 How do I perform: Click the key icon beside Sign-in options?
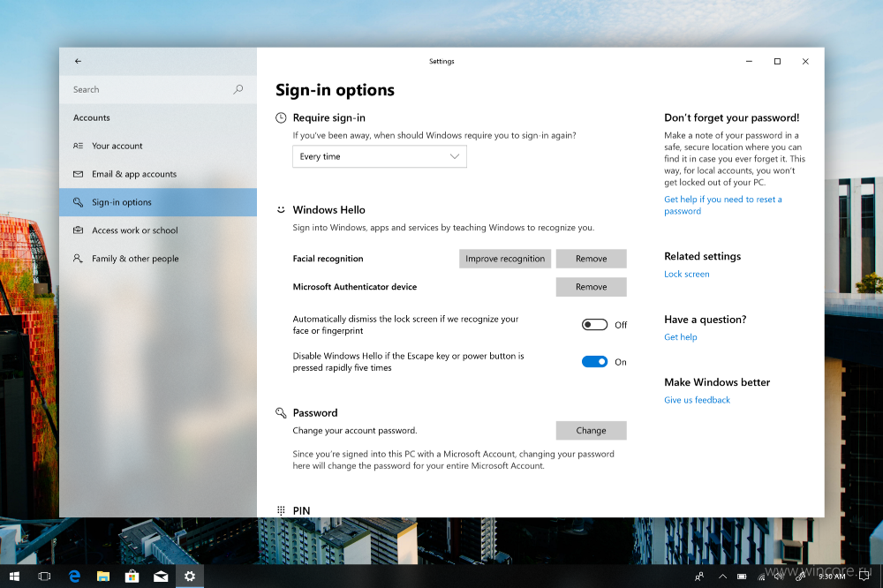79,202
